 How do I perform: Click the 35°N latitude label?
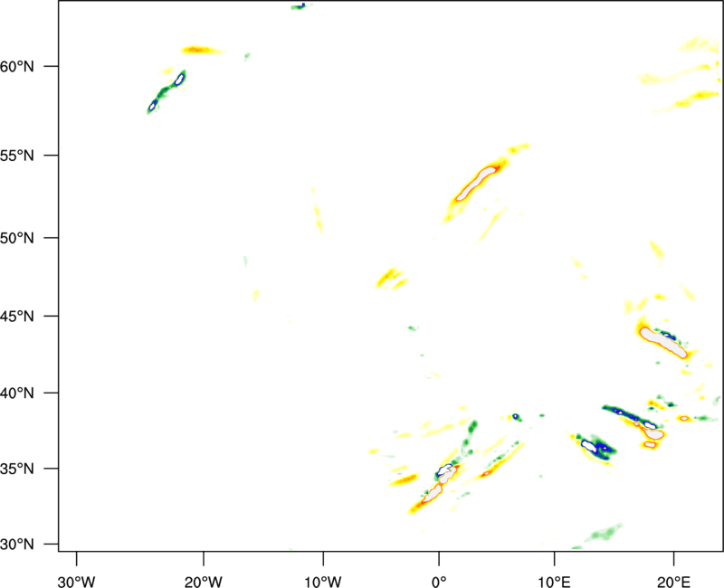tap(17, 469)
